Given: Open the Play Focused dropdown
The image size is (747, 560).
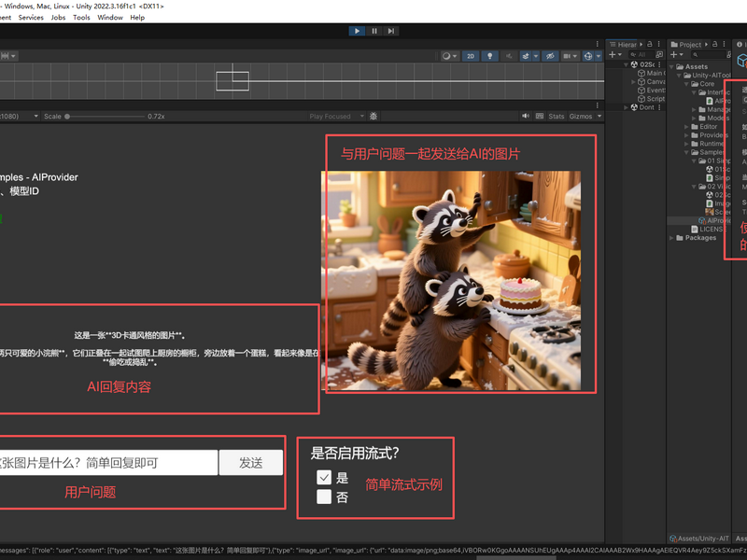Looking at the screenshot, I should 336,116.
